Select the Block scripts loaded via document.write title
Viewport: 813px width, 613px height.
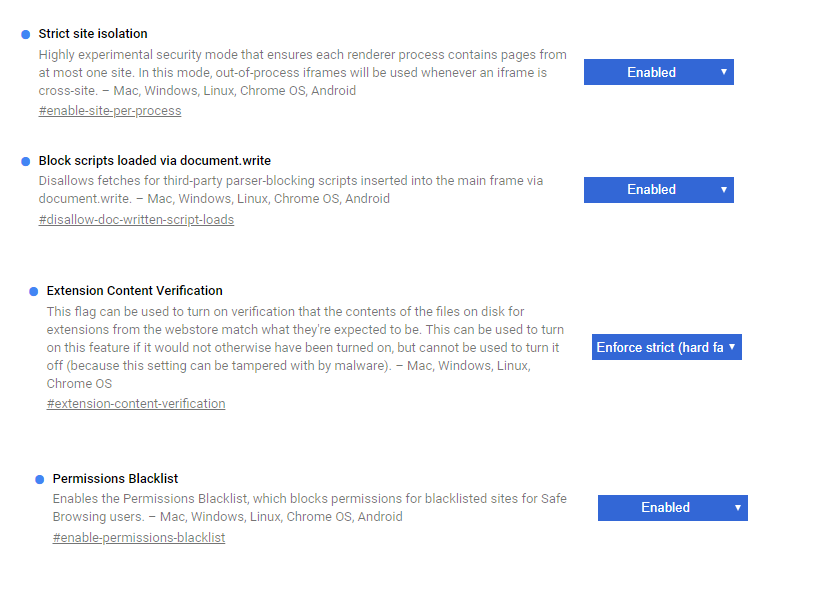155,160
